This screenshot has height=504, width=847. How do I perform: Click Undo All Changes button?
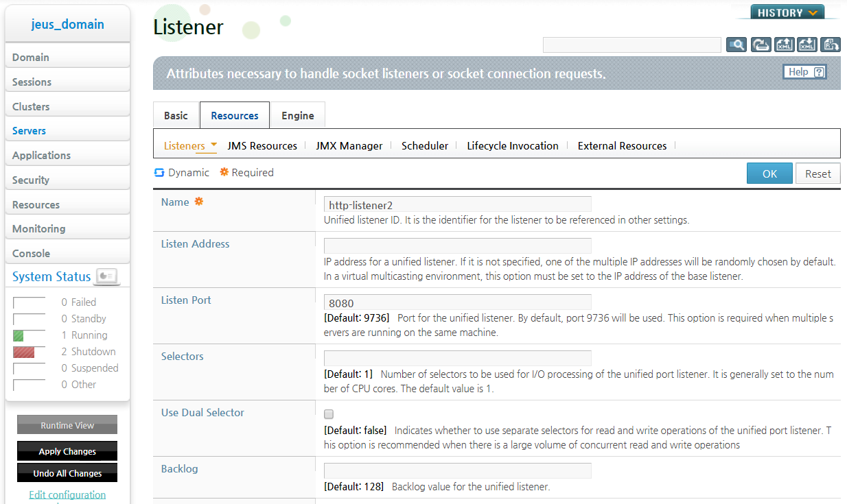point(67,473)
